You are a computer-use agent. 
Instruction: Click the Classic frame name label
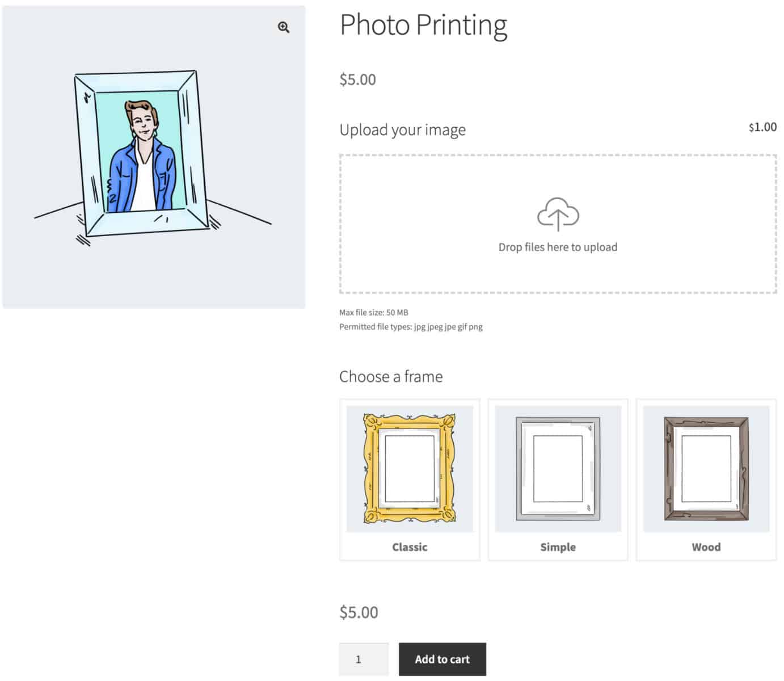click(x=409, y=547)
